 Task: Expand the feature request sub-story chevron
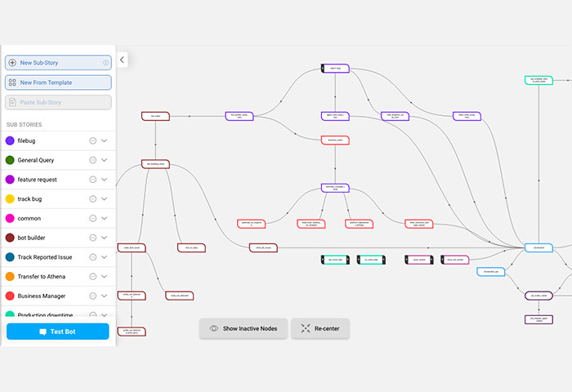coord(105,180)
